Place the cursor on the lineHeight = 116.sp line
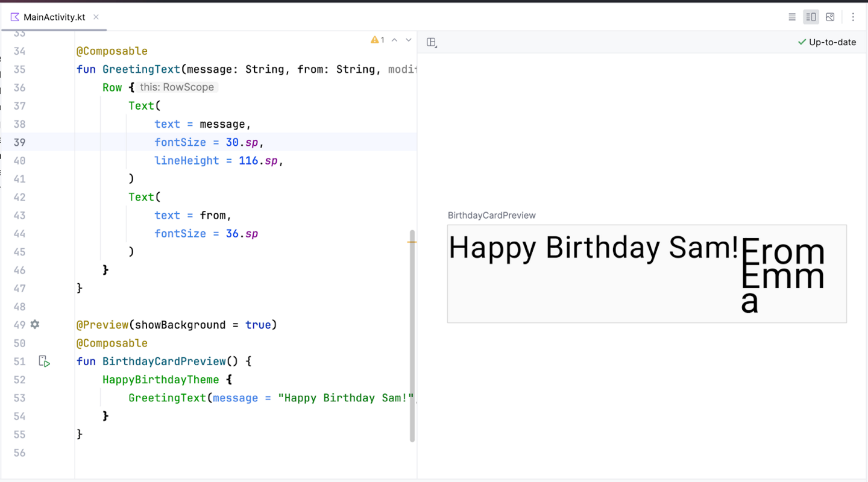Image resolution: width=868 pixels, height=482 pixels. [218, 161]
